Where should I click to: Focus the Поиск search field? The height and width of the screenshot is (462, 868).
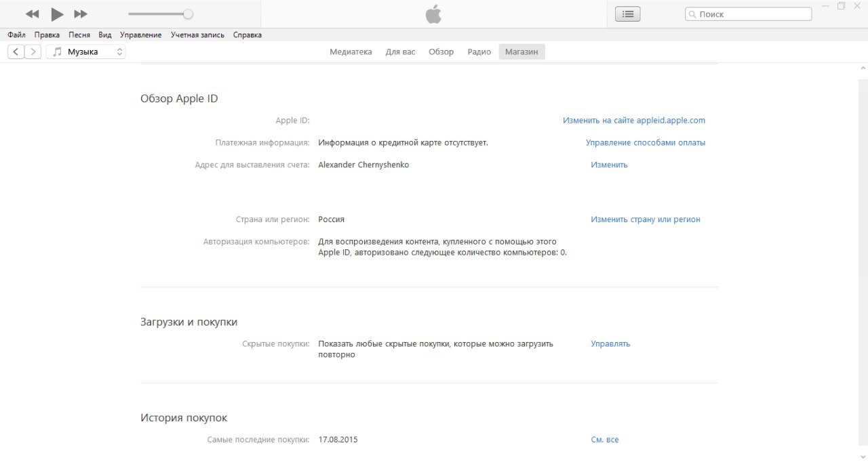pyautogui.click(x=749, y=14)
